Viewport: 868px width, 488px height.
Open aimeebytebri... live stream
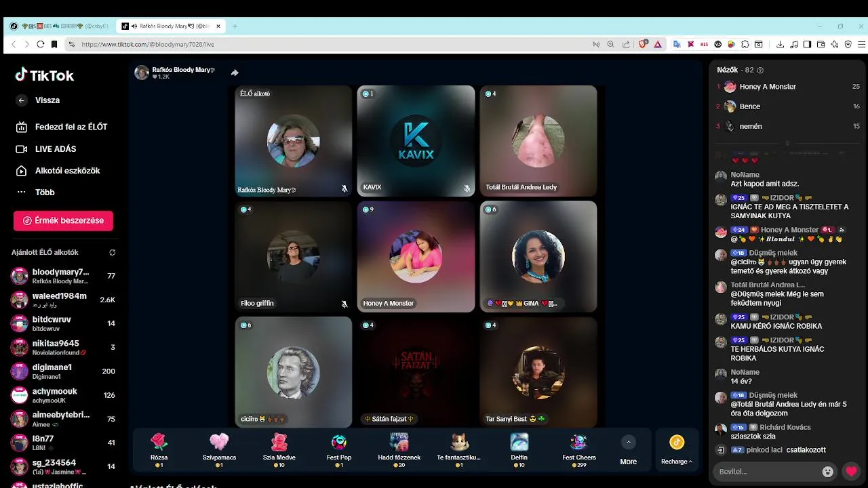(x=63, y=419)
